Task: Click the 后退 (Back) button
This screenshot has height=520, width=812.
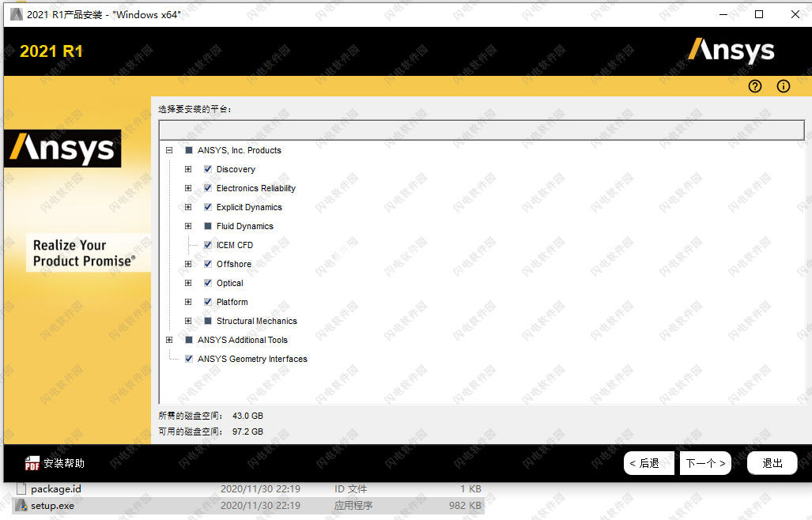Action: tap(649, 463)
